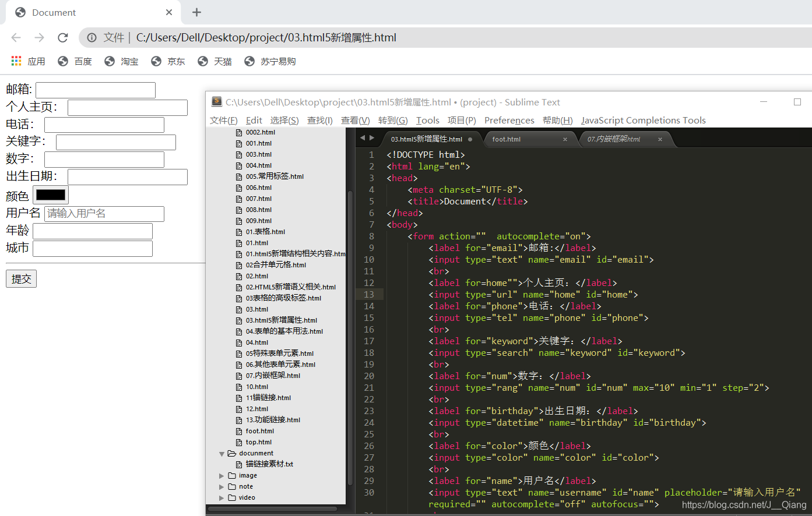Open 11锚链接.html in the sidebar
The image size is (812, 516).
tap(268, 398)
